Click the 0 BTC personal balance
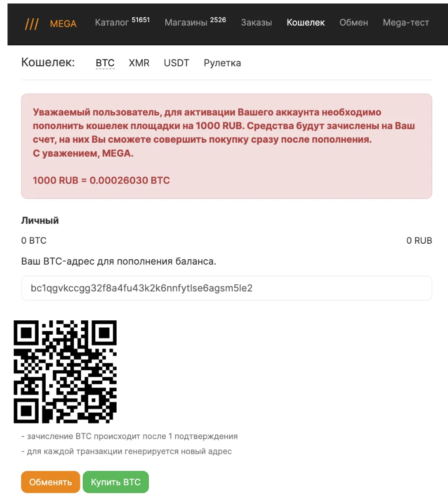This screenshot has height=497, width=448. coord(34,241)
